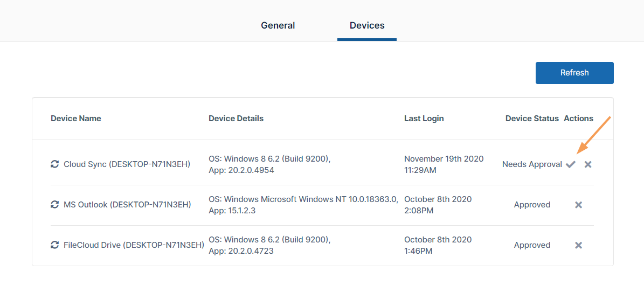
Task: Switch to the General tab
Action: point(278,25)
